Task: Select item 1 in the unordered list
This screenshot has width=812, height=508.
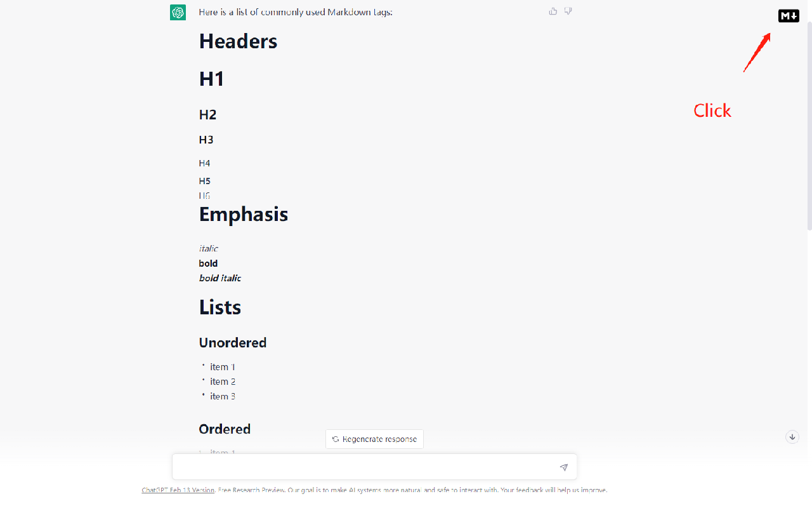Action: 222,366
